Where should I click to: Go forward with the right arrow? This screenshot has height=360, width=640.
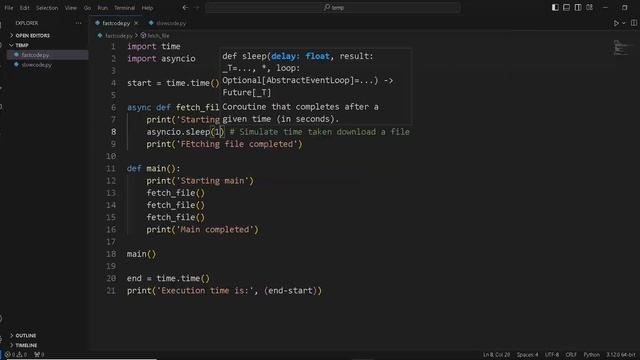(x=197, y=8)
